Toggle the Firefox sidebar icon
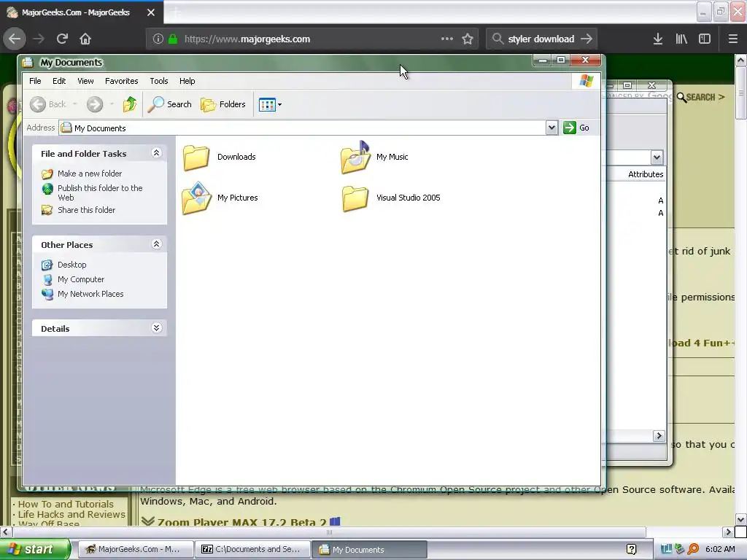 click(x=705, y=39)
